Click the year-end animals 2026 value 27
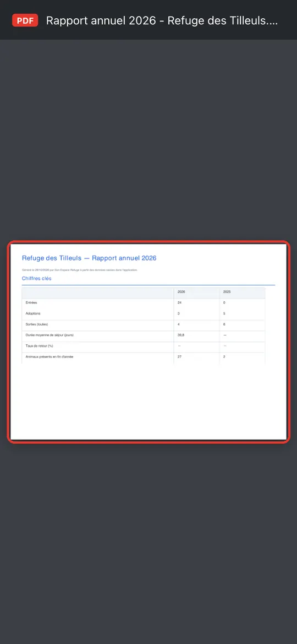 point(179,356)
